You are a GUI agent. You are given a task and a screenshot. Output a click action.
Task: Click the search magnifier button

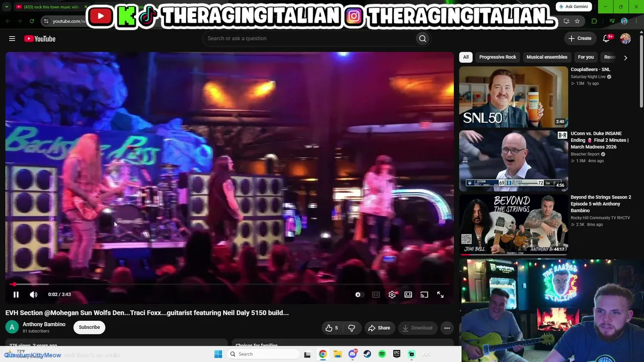[x=423, y=39]
